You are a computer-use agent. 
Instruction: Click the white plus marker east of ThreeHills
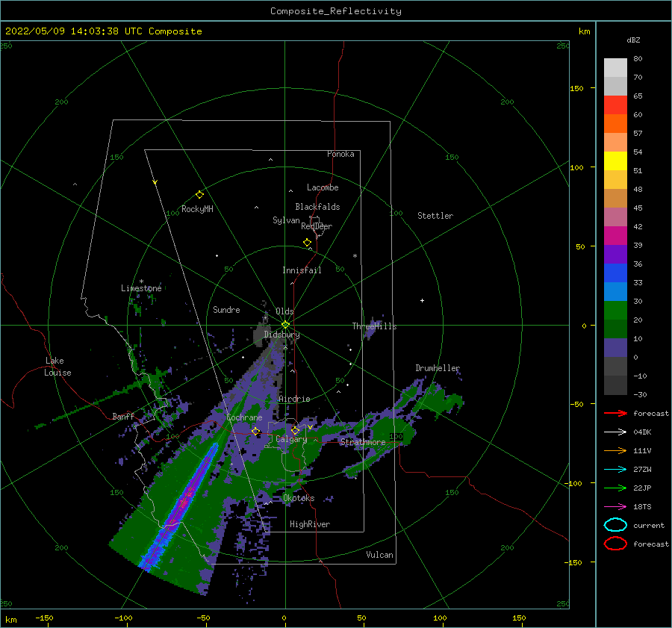click(422, 300)
